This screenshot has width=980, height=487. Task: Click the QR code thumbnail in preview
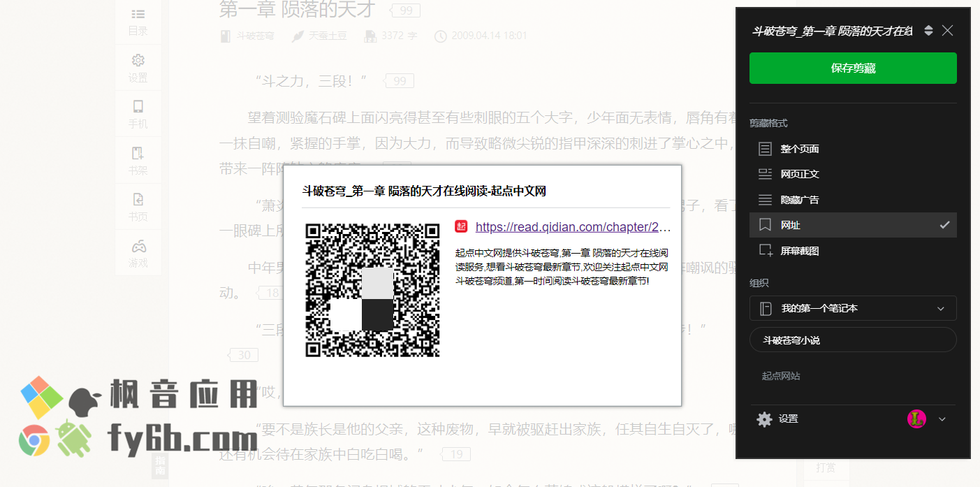coord(372,290)
